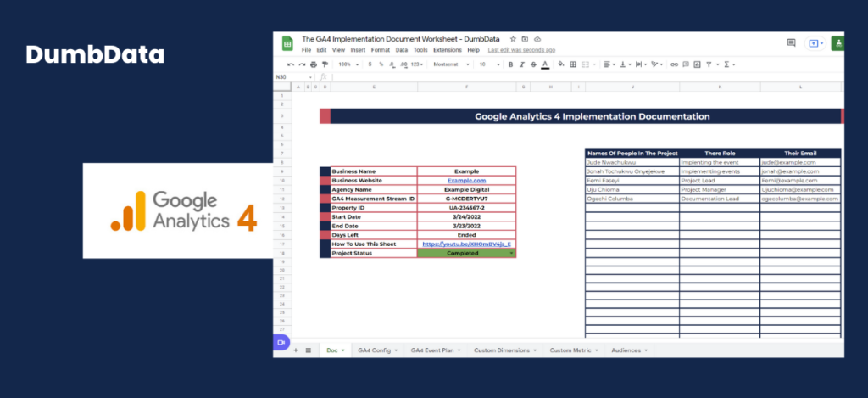The height and width of the screenshot is (398, 868).
Task: Select the document title text
Action: click(x=401, y=39)
